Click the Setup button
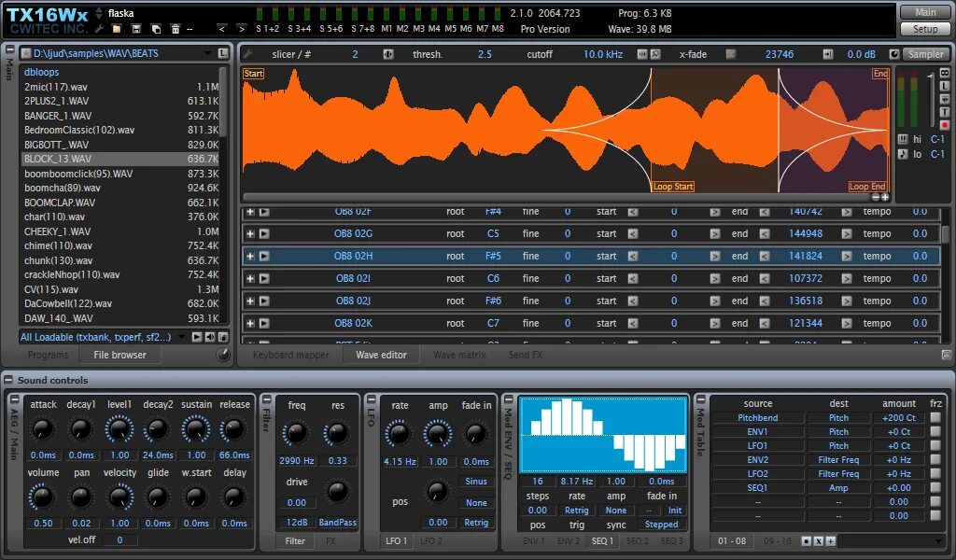 click(x=925, y=29)
